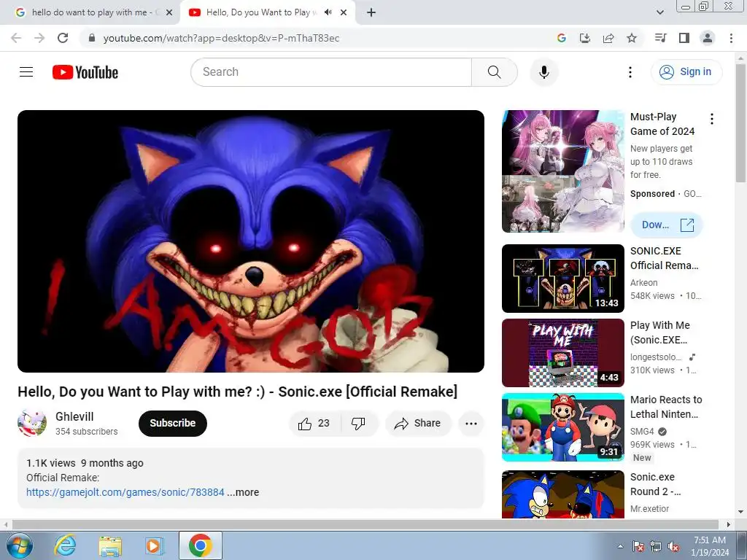Click the network tray icon

click(656, 547)
